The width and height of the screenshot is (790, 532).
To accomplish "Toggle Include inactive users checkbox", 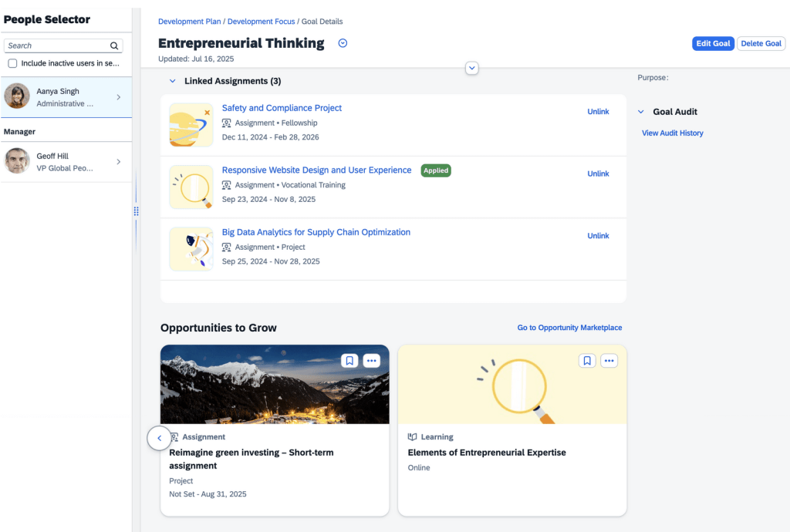I will (12, 63).
